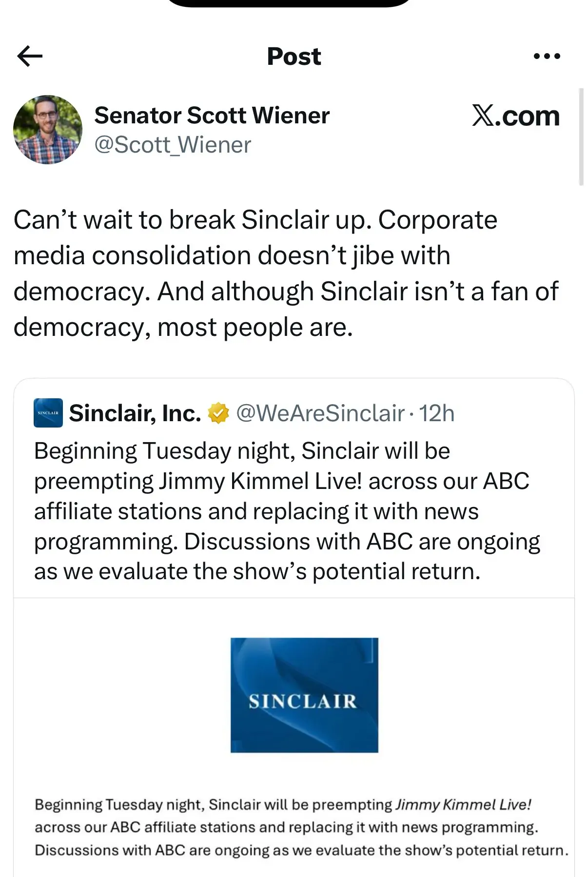Open the three-dot more options menu
The image size is (588, 877).
point(547,57)
